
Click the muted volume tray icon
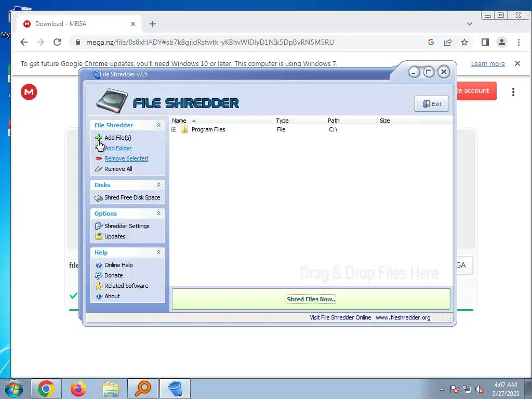480,390
